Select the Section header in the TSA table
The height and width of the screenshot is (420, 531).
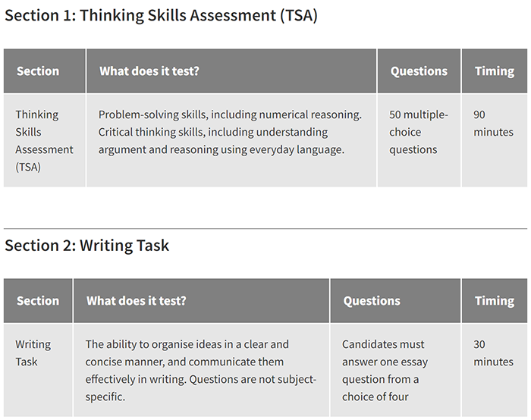coord(37,71)
